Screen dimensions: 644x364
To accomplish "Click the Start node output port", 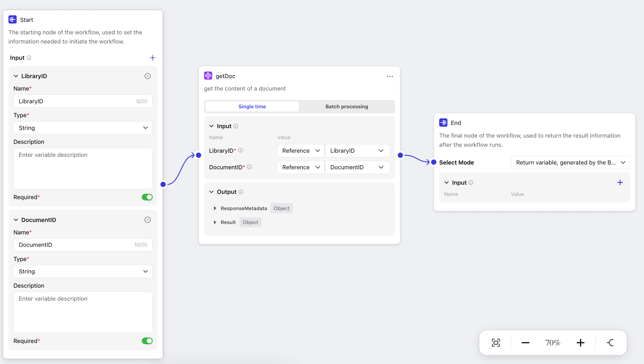I will [163, 184].
